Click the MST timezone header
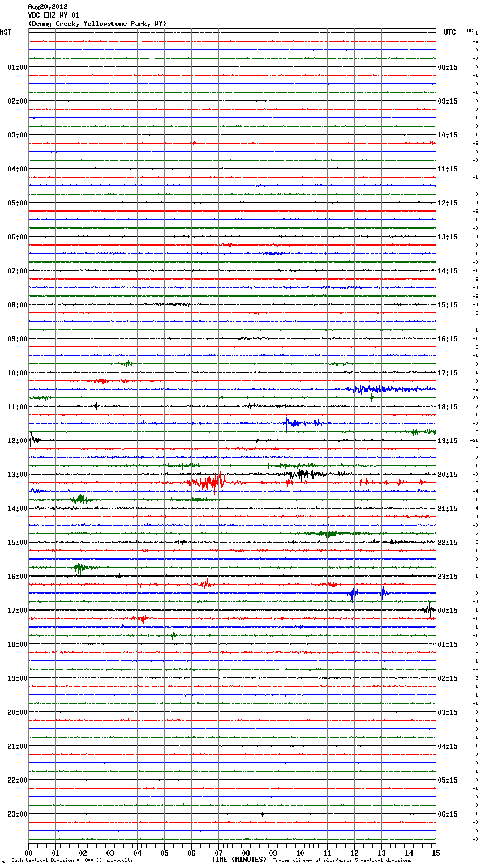Image resolution: width=481 pixels, height=868 pixels. tap(6, 32)
